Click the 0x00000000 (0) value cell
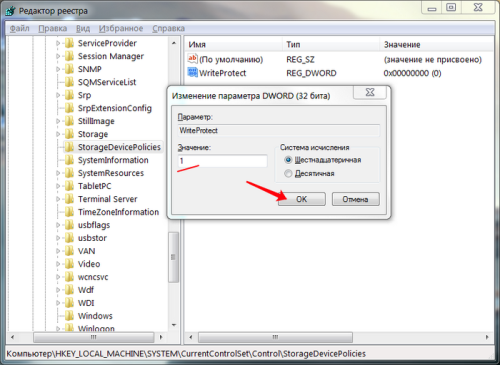This screenshot has width=500, height=365. tap(412, 73)
